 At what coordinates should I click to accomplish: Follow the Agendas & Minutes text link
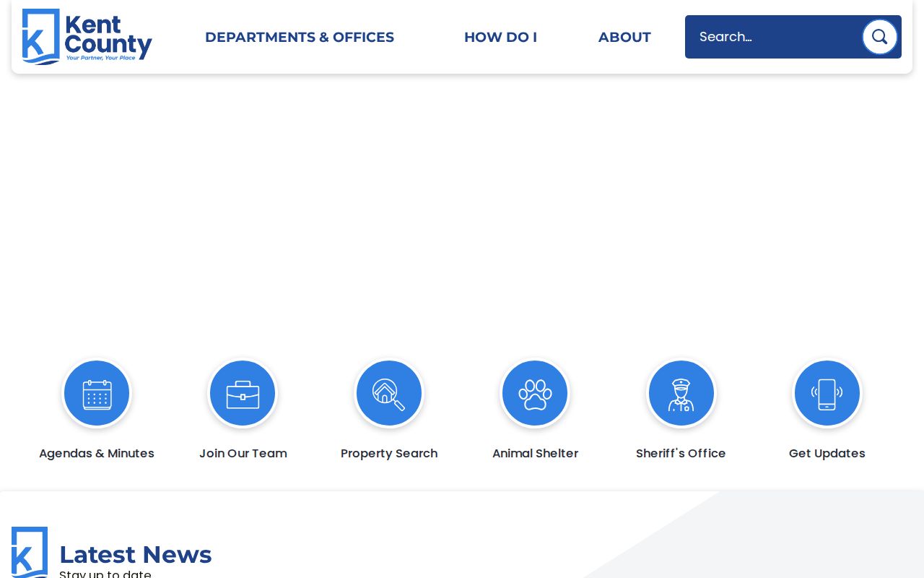pyautogui.click(x=97, y=454)
